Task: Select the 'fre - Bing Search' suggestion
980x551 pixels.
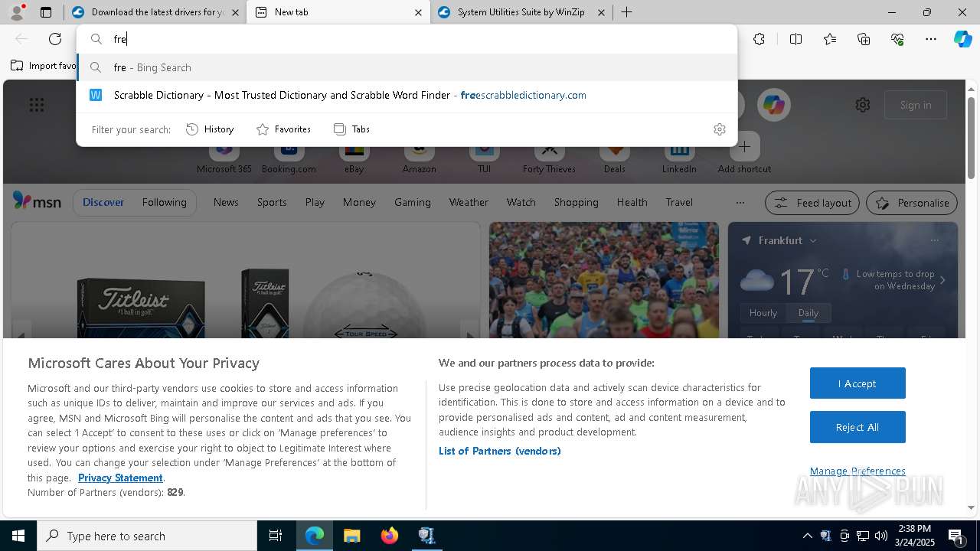Action: 407,67
